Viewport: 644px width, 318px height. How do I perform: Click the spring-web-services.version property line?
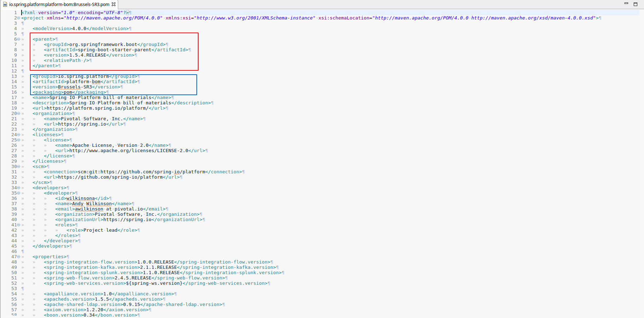click(156, 283)
